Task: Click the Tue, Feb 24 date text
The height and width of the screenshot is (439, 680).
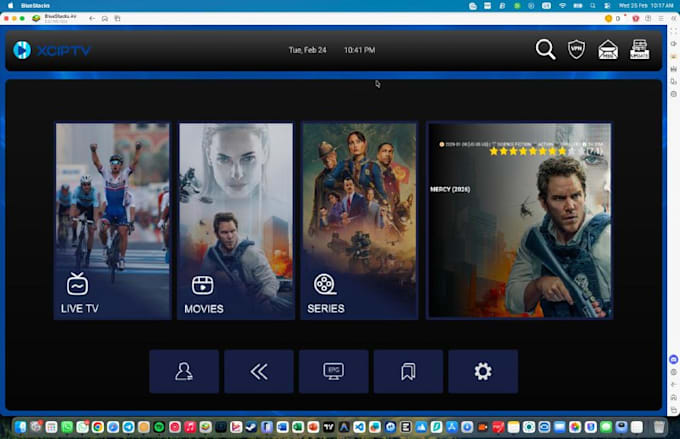Action: 307,50
